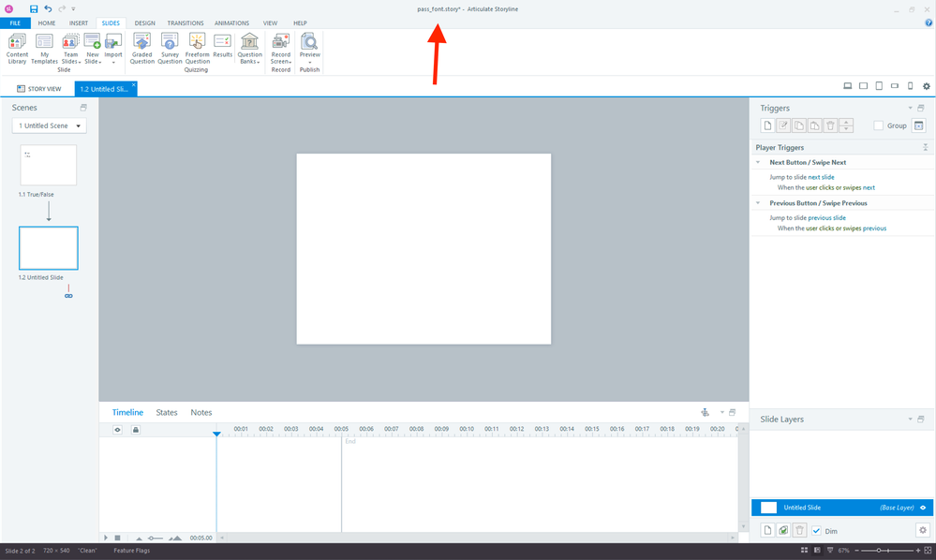Image resolution: width=936 pixels, height=560 pixels.
Task: Collapse Next Button / Swipe Next trigger
Action: [758, 162]
